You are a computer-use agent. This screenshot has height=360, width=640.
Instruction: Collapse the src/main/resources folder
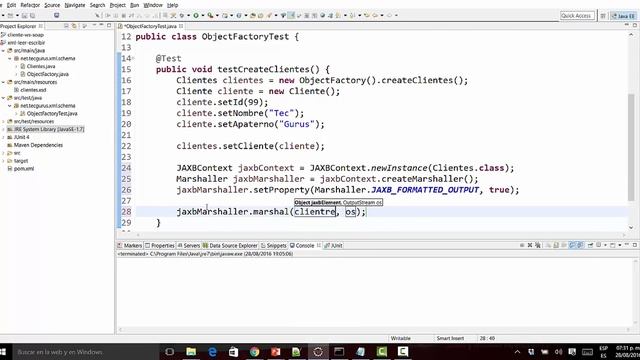pos(4,82)
